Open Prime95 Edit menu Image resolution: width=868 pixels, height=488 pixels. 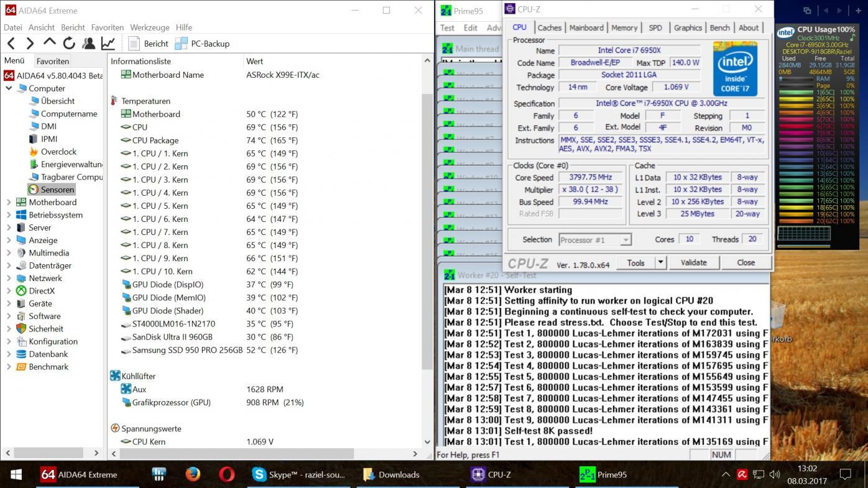[x=471, y=27]
